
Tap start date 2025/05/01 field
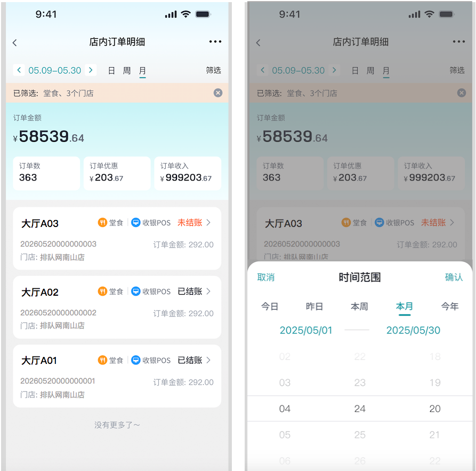coord(306,330)
